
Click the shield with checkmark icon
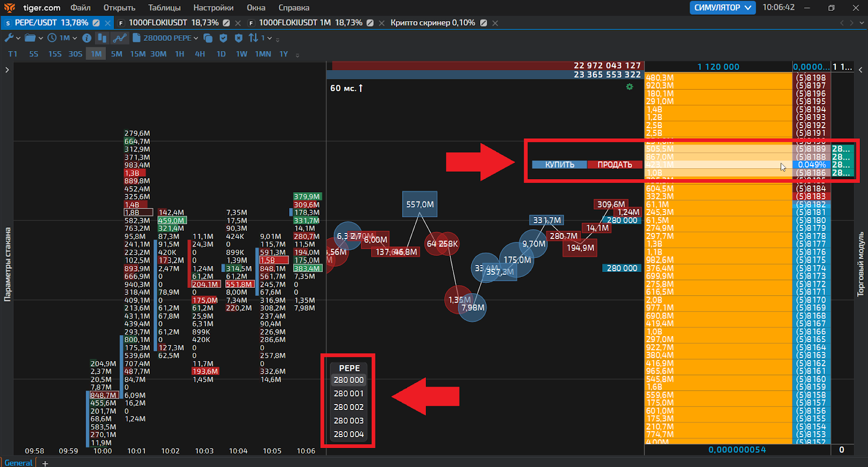pyautogui.click(x=223, y=38)
